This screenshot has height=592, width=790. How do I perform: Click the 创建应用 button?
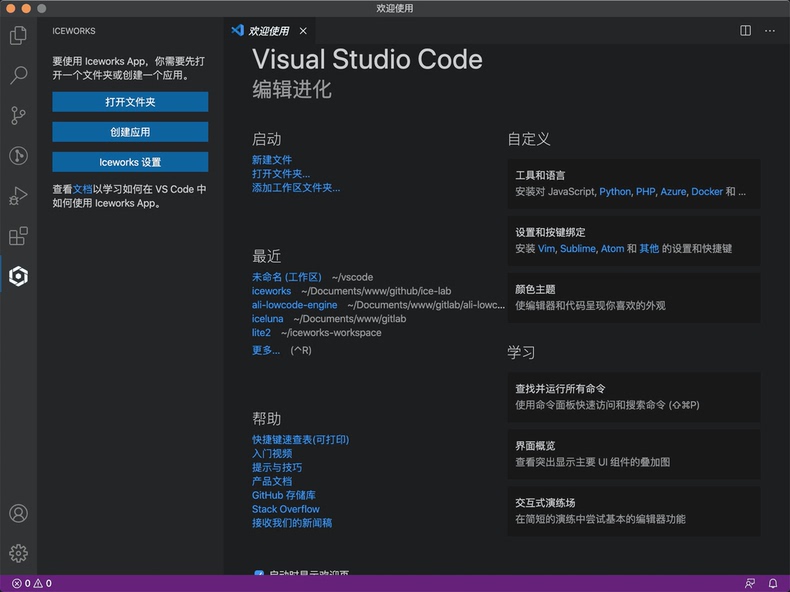point(130,132)
